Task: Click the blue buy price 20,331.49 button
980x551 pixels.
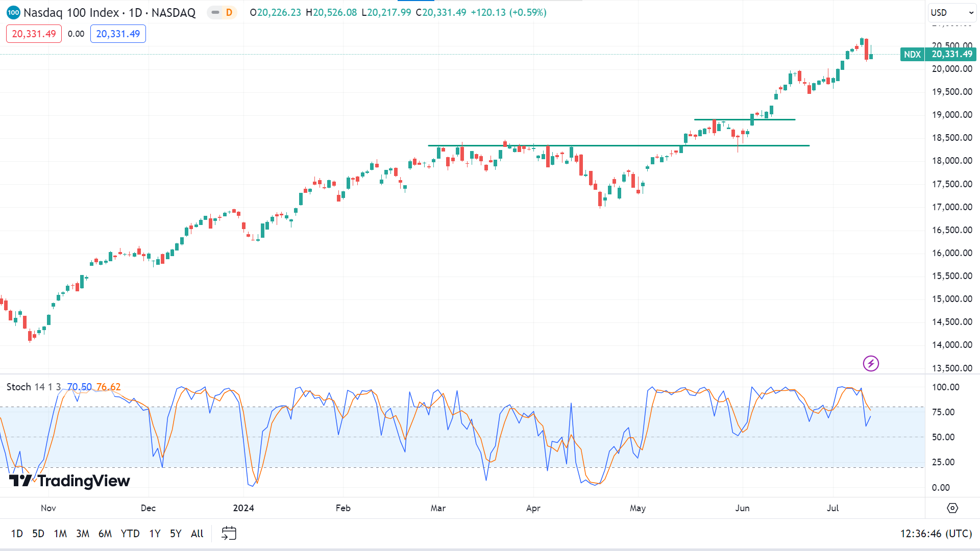Action: (x=118, y=34)
